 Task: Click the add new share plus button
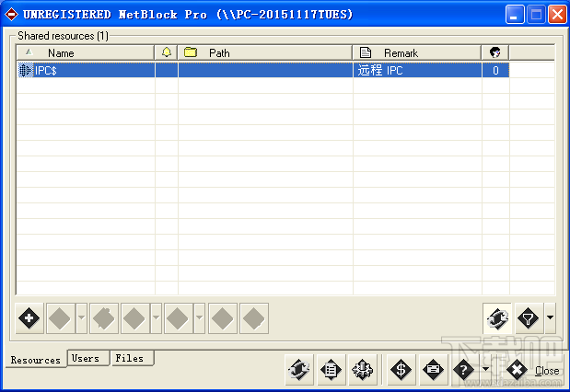coord(29,318)
